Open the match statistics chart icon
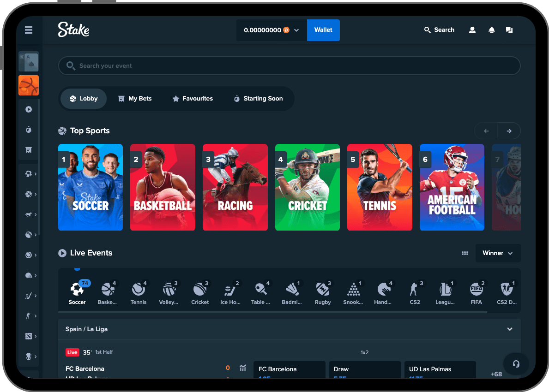The width and height of the screenshot is (549, 392). pyautogui.click(x=243, y=368)
